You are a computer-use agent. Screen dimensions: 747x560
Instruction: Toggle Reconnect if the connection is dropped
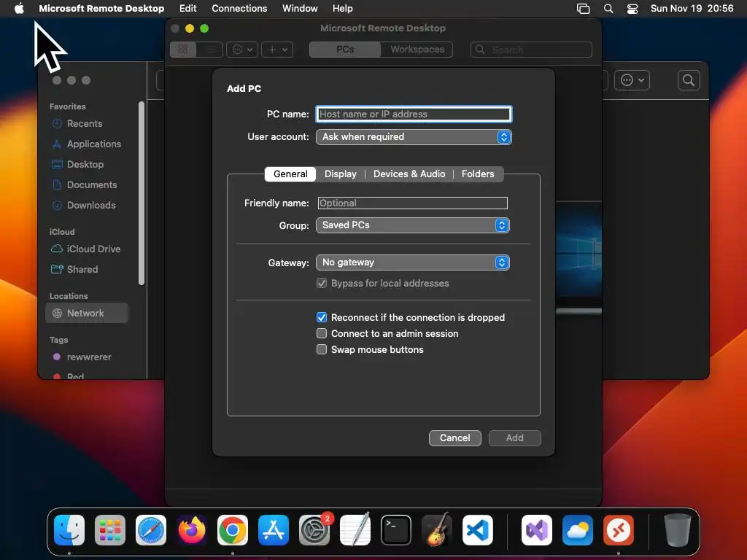click(x=322, y=318)
